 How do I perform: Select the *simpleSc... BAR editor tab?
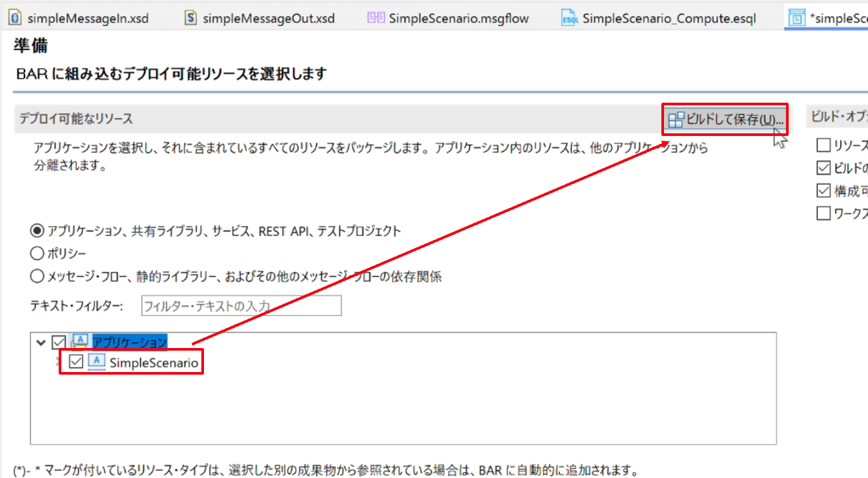pos(828,18)
